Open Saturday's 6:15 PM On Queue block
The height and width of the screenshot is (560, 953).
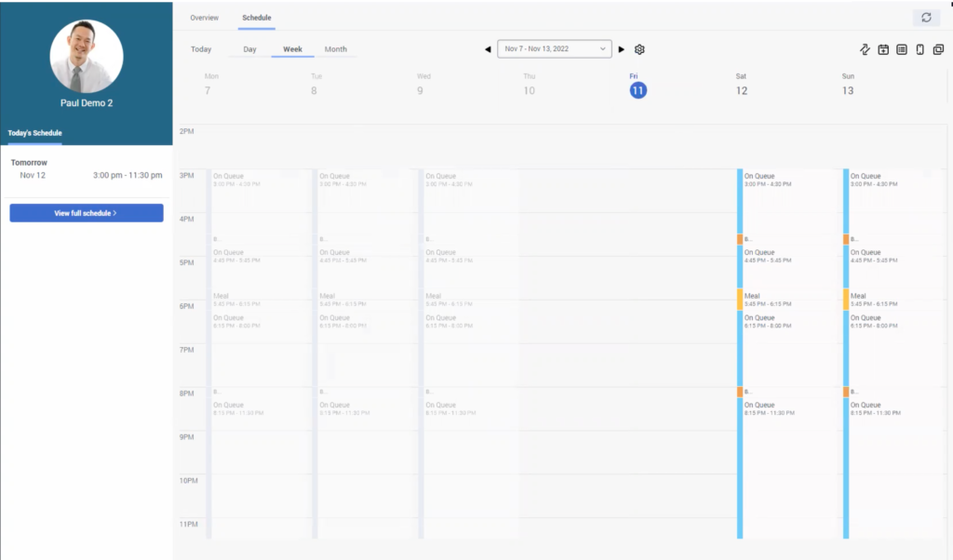tap(787, 349)
